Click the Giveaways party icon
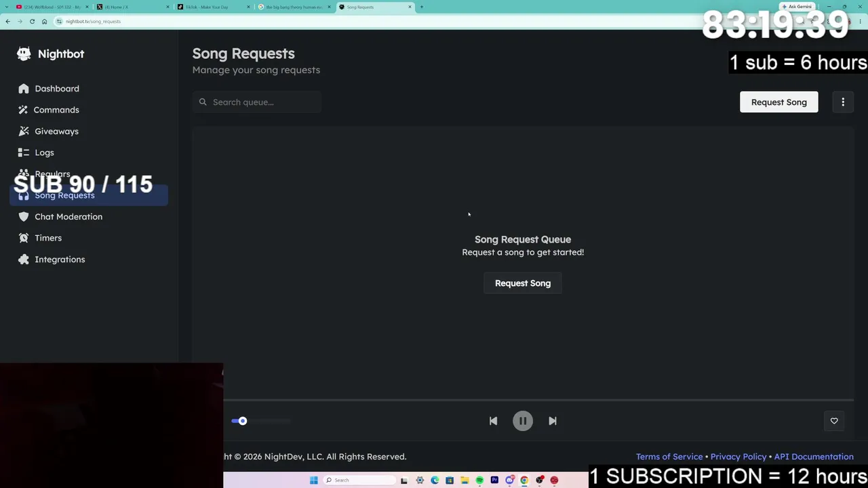 24,131
